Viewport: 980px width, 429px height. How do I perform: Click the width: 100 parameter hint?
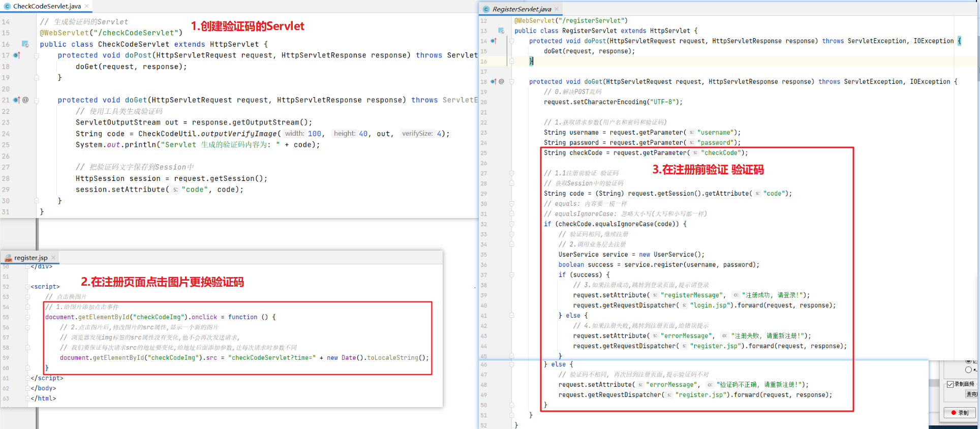coord(303,134)
